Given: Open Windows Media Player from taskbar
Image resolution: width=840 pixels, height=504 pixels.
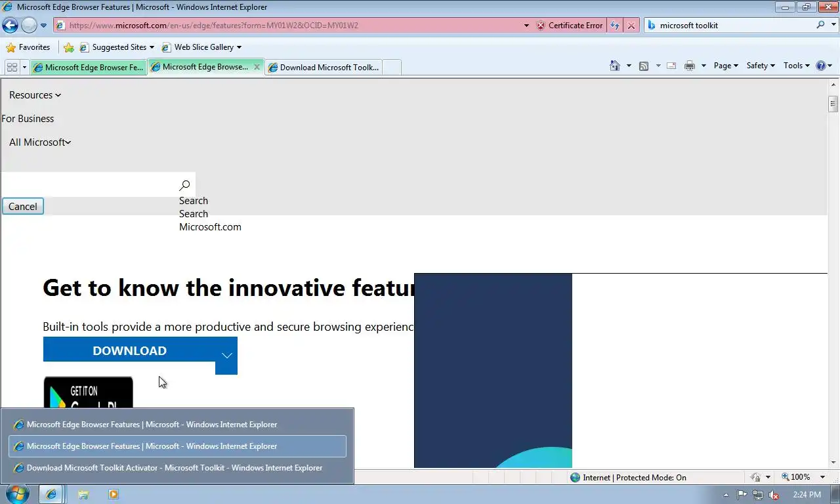Looking at the screenshot, I should click(x=113, y=494).
